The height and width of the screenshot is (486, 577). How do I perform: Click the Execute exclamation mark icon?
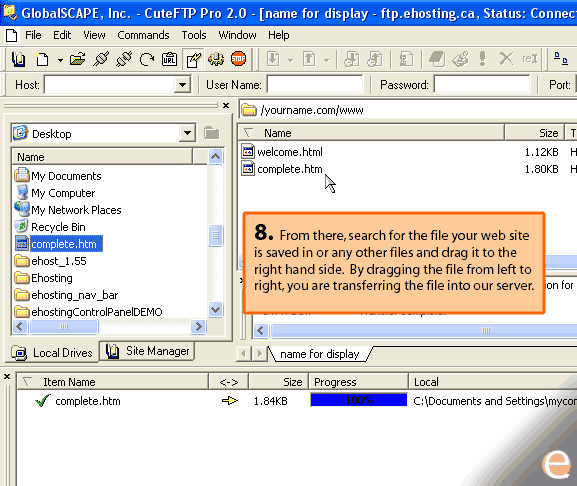482,59
